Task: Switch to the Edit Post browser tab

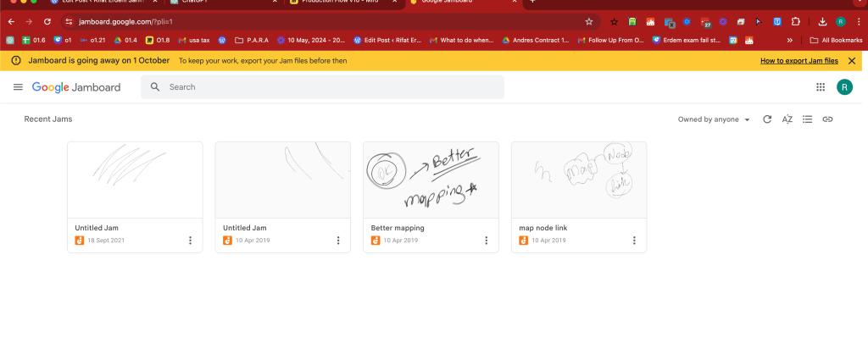Action: click(104, 3)
